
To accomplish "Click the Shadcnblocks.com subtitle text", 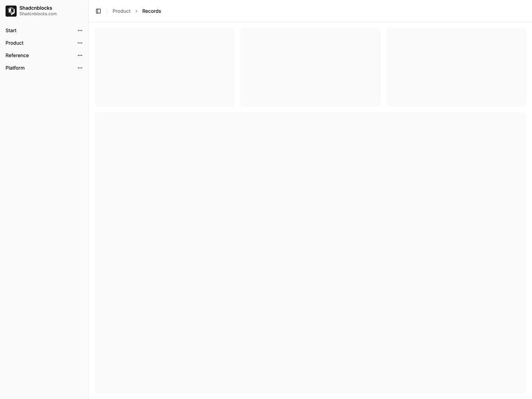I will (38, 14).
